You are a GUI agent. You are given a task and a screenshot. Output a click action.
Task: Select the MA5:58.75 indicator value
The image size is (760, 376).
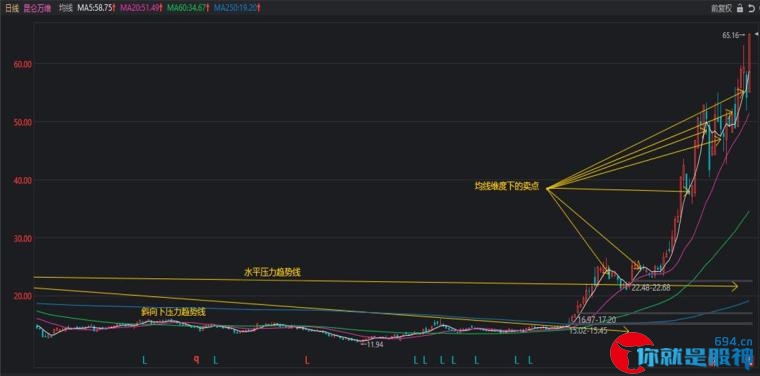pyautogui.click(x=96, y=8)
